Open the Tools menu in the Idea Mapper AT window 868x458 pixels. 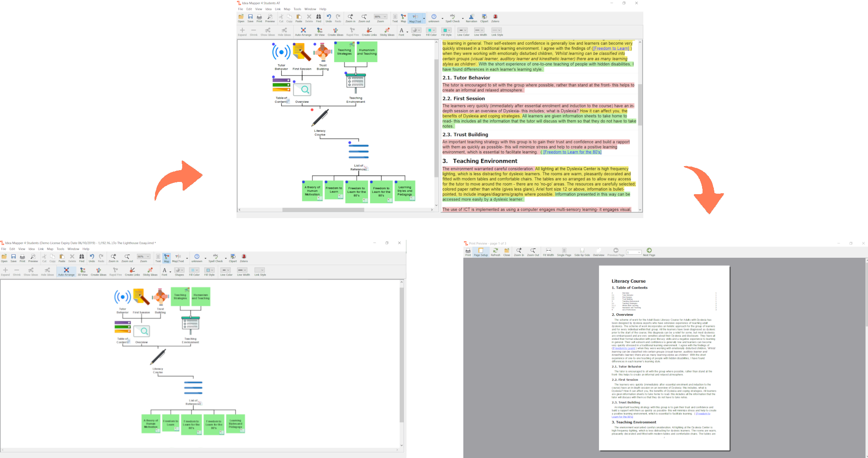[x=297, y=9]
